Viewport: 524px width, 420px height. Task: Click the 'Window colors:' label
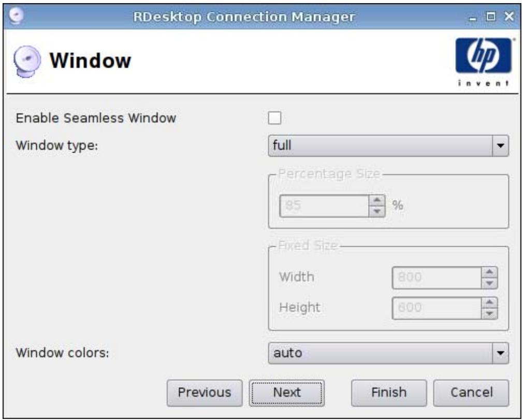tap(63, 353)
